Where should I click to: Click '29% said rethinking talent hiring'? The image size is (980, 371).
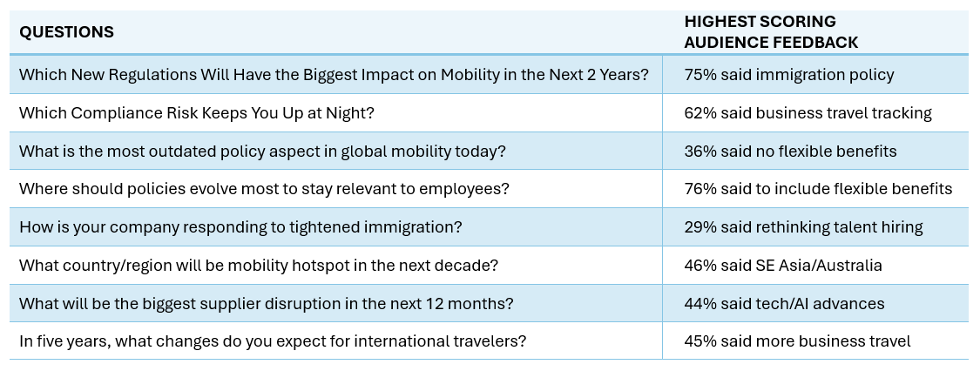click(804, 227)
